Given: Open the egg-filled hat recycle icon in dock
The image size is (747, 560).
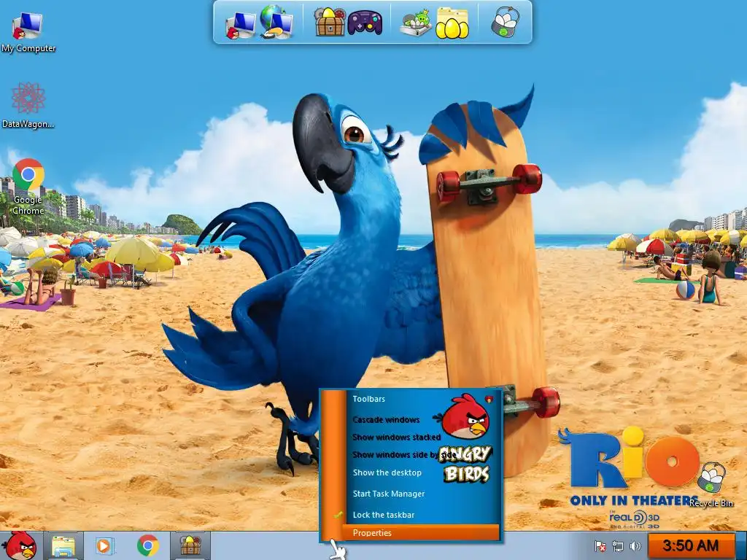Looking at the screenshot, I should click(x=505, y=22).
